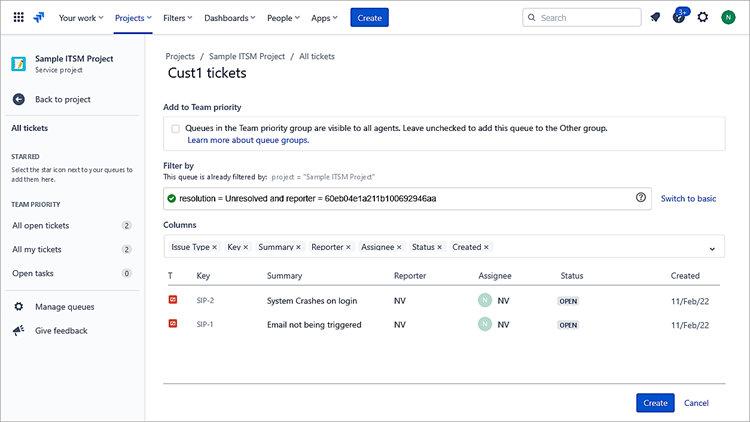Open the app switcher grid icon
Viewport: 750px width, 422px height.
point(18,17)
